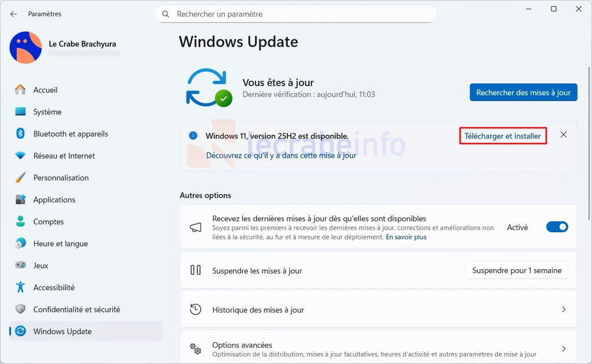The width and height of the screenshot is (592, 364).
Task: Click the Réseau et Internet wifi icon
Action: pos(20,155)
